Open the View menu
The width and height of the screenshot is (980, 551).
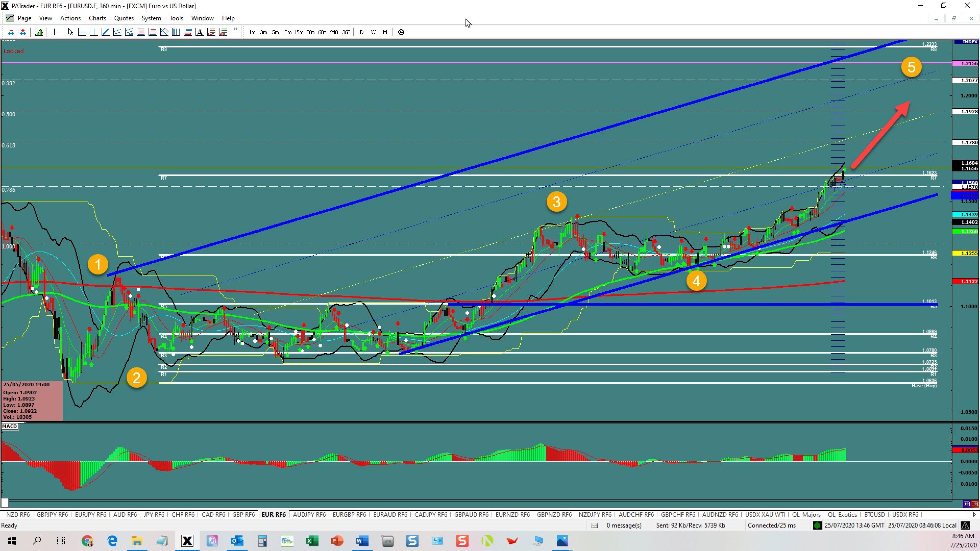pos(45,18)
